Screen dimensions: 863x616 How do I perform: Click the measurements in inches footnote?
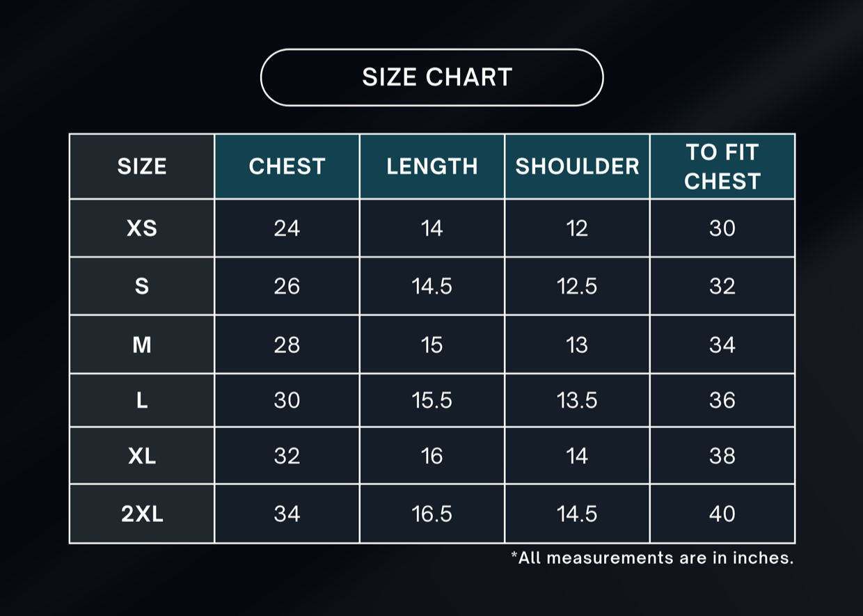tap(652, 558)
